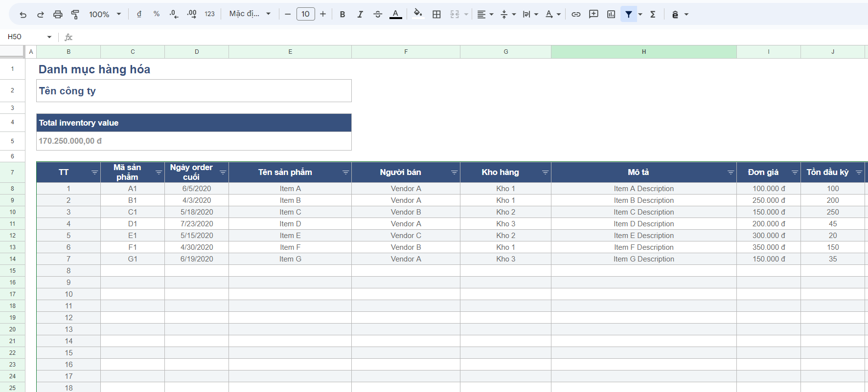Format as currency with đ icon
868x392 pixels.
139,14
